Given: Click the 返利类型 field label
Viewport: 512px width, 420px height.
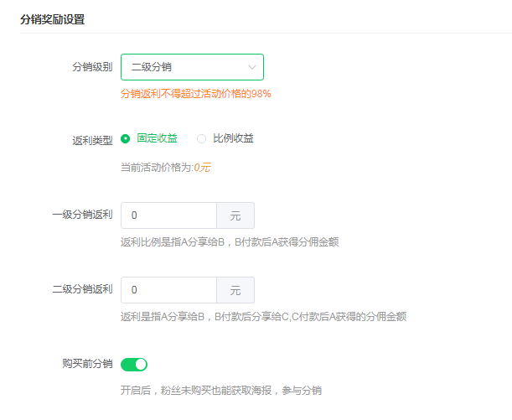Looking at the screenshot, I should pyautogui.click(x=92, y=141).
